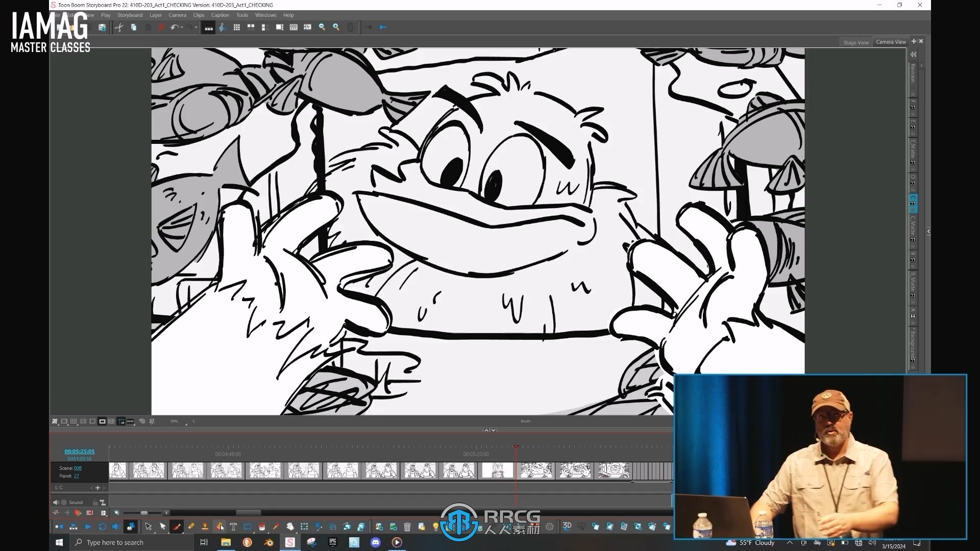
Task: Click the Dropper color picker tool
Action: (276, 527)
